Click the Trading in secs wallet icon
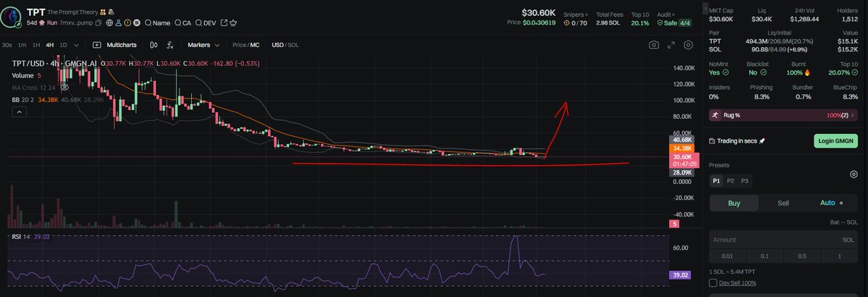This screenshot has height=297, width=868. point(712,141)
